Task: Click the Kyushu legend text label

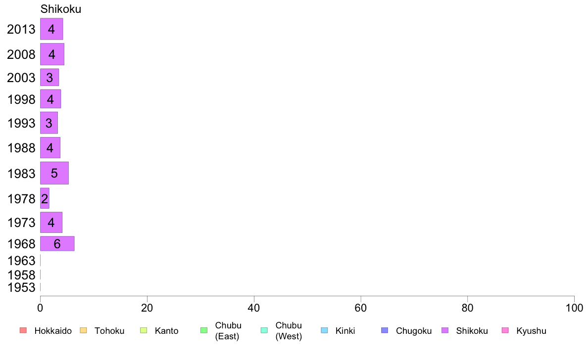Action: click(531, 331)
